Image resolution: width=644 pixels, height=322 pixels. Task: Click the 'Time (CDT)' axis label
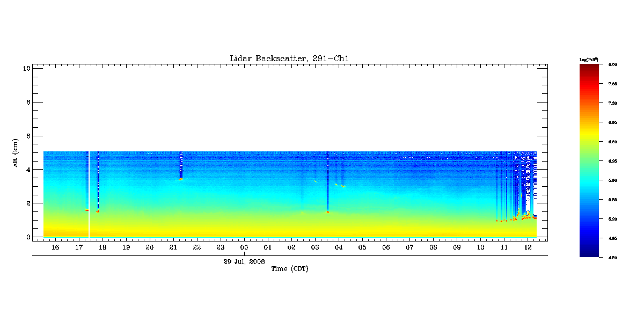point(290,268)
